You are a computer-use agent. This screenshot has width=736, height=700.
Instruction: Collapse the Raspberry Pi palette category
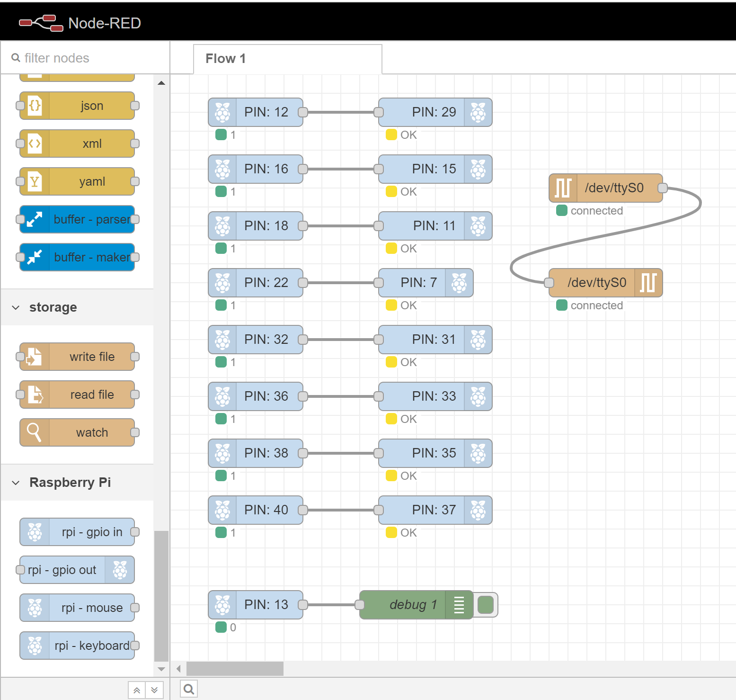click(x=16, y=483)
